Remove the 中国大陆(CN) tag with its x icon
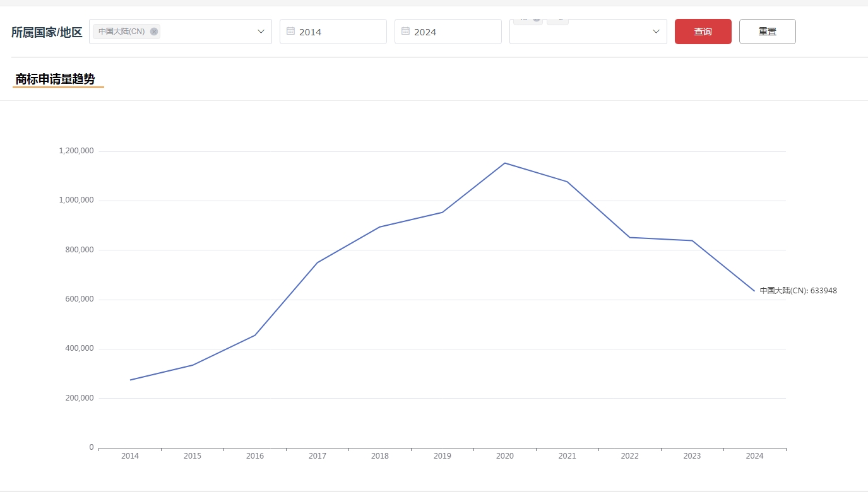Viewport: 868px width, 492px height. pos(154,32)
